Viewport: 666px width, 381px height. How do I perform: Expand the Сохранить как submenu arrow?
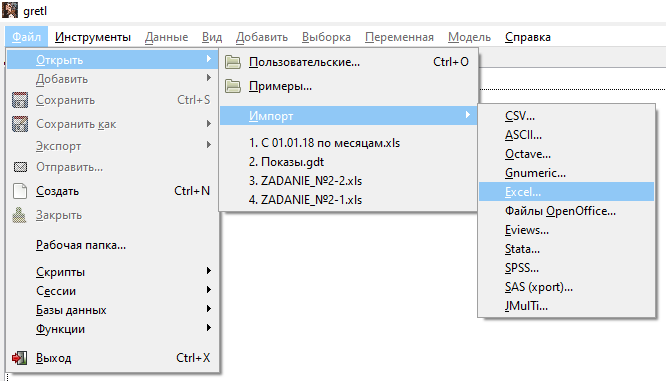point(209,123)
